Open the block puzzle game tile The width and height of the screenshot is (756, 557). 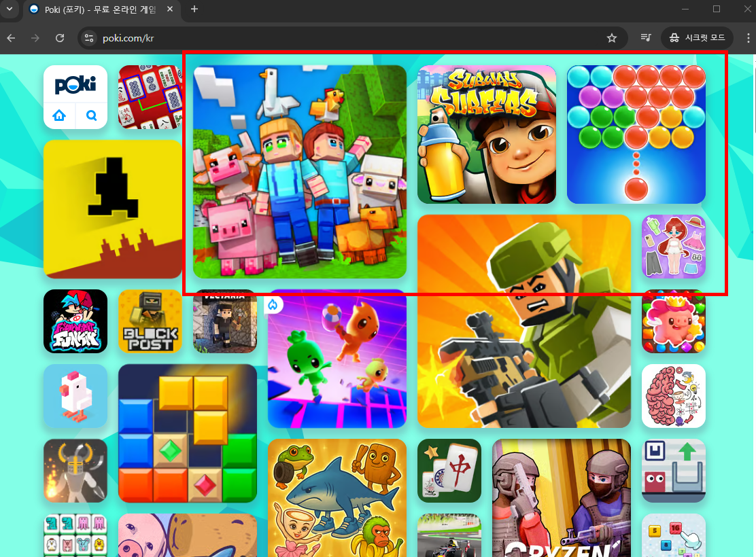[188, 433]
